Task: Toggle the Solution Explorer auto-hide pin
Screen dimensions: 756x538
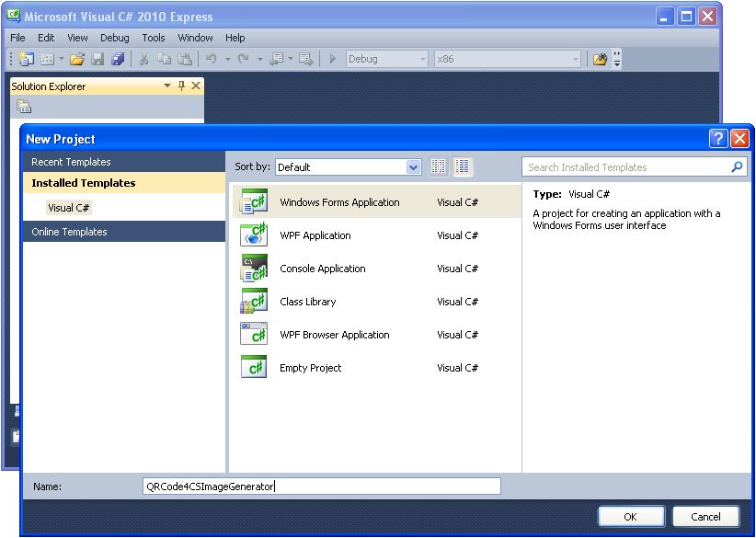Action: [x=181, y=86]
